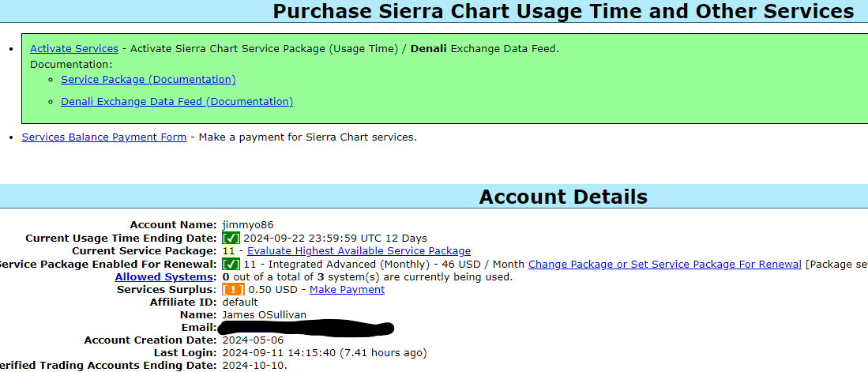Open Service Package (Documentation) link
The height and width of the screenshot is (372, 868).
click(x=148, y=80)
